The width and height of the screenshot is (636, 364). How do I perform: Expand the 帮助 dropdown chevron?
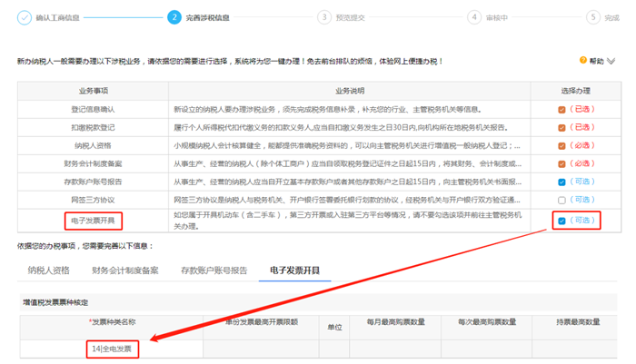pyautogui.click(x=611, y=61)
